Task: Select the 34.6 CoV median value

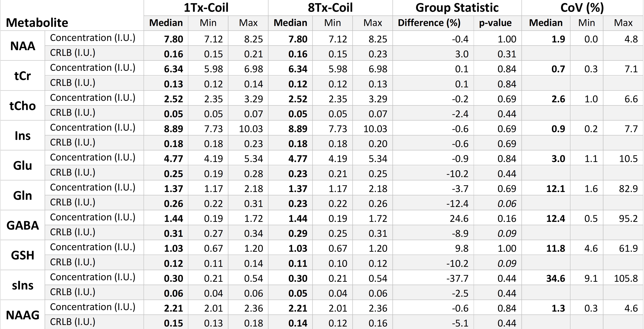Action: (556, 279)
